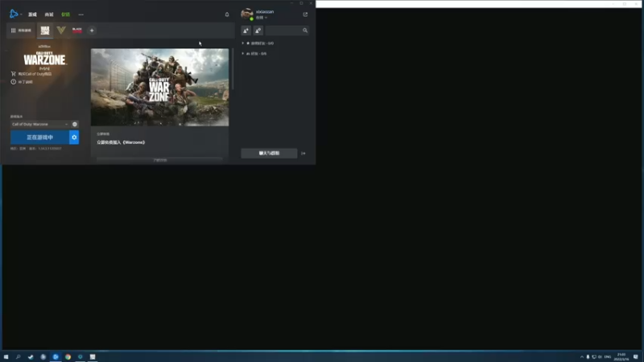Open the Shop menu item

49,14
